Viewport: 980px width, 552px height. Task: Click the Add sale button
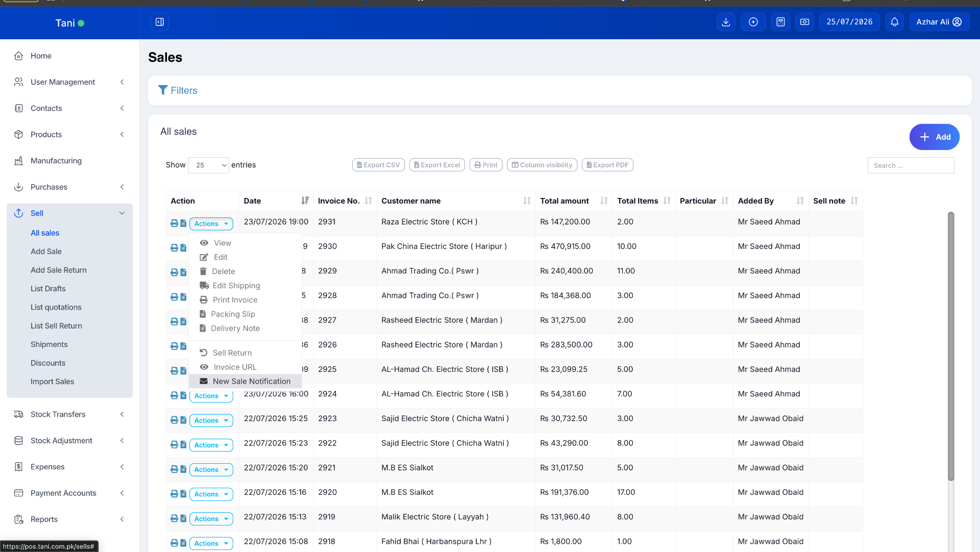(x=934, y=137)
